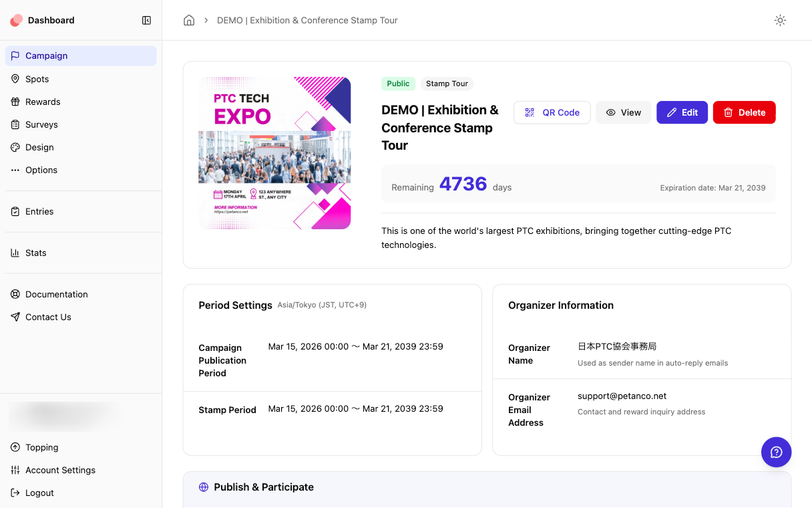
Task: Toggle light/dark theme sun icon
Action: click(x=780, y=20)
